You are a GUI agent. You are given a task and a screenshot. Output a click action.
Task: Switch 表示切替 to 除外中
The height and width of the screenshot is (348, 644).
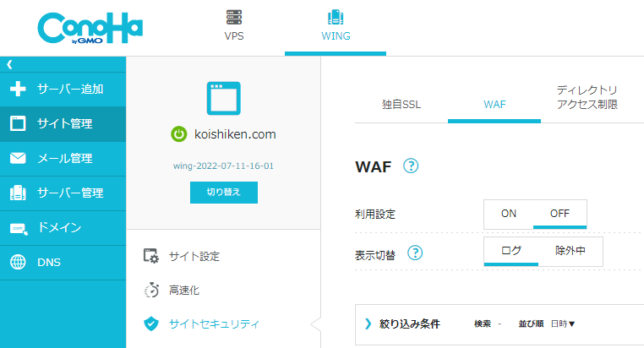click(x=570, y=251)
